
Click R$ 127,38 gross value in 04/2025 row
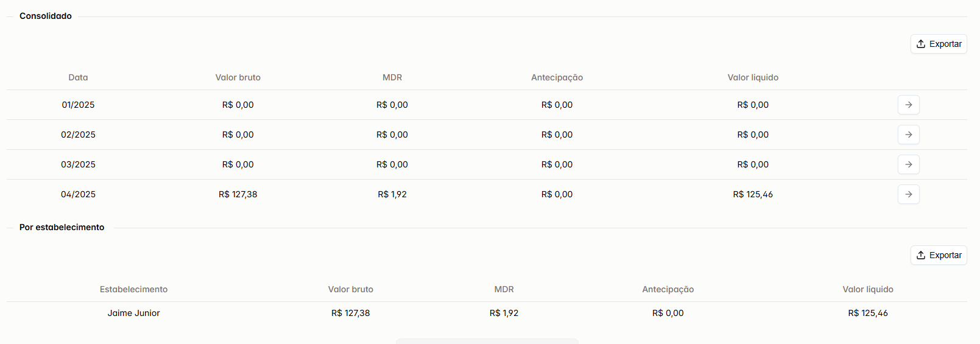pyautogui.click(x=238, y=194)
